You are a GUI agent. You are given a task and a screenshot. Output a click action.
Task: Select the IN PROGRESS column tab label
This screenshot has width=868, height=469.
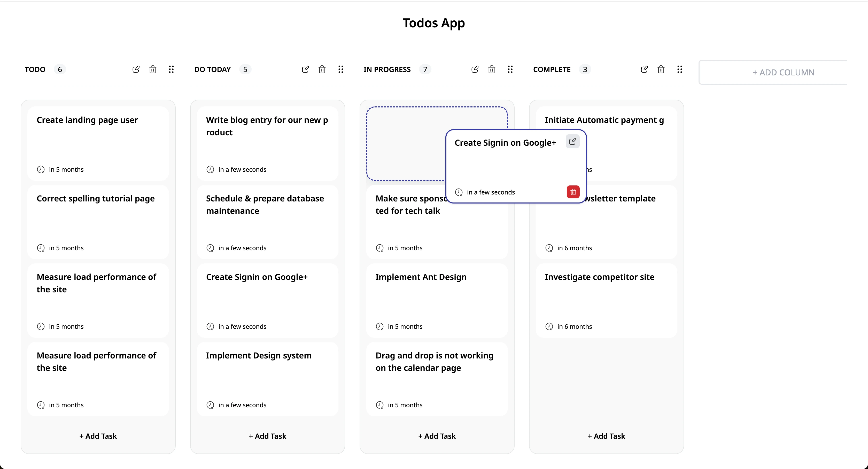pyautogui.click(x=387, y=69)
